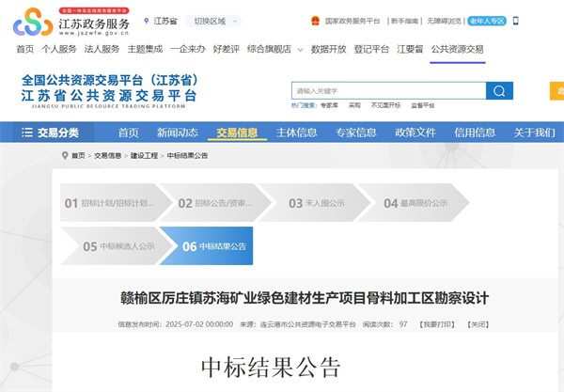Click the 我要打印 print link
Viewport: 564px width, 392px height.
436,323
